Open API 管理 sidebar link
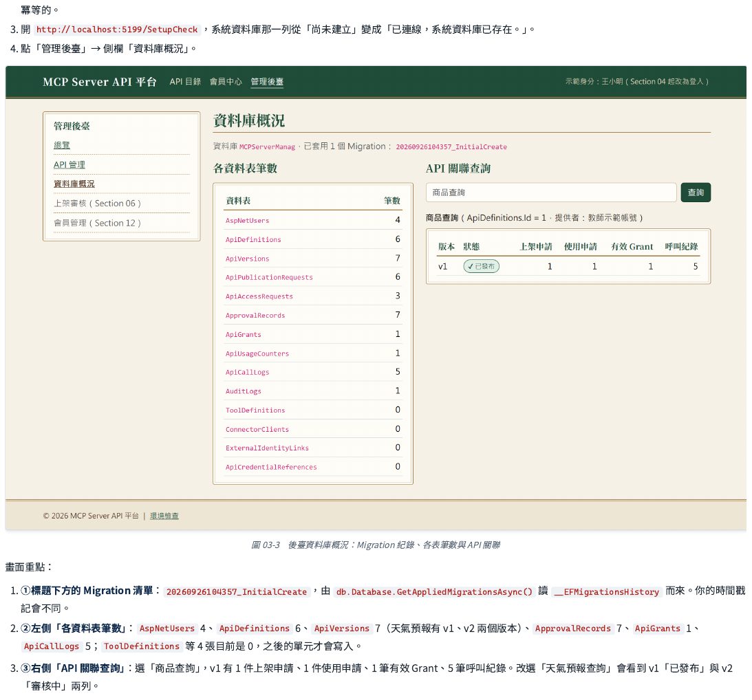752x700 pixels. pyautogui.click(x=69, y=165)
